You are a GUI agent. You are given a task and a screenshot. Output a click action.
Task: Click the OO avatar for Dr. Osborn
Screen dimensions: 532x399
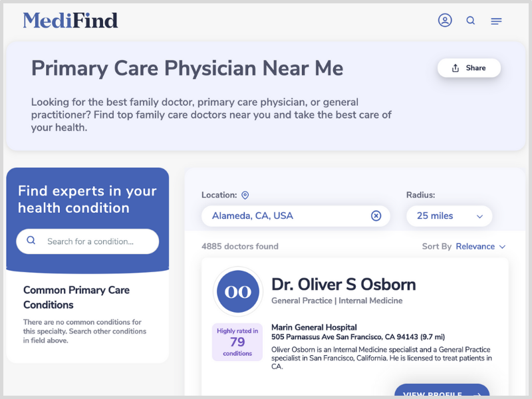(x=238, y=291)
